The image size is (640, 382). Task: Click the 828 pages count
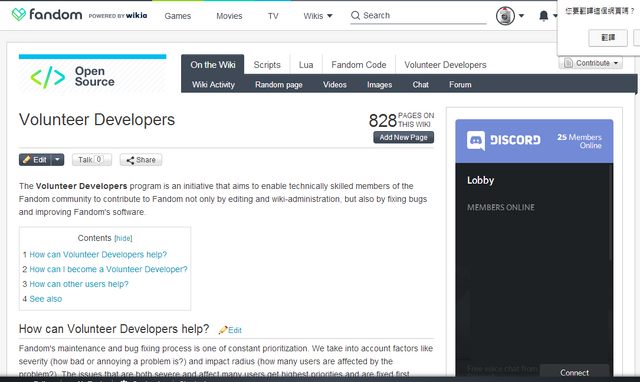tap(382, 120)
